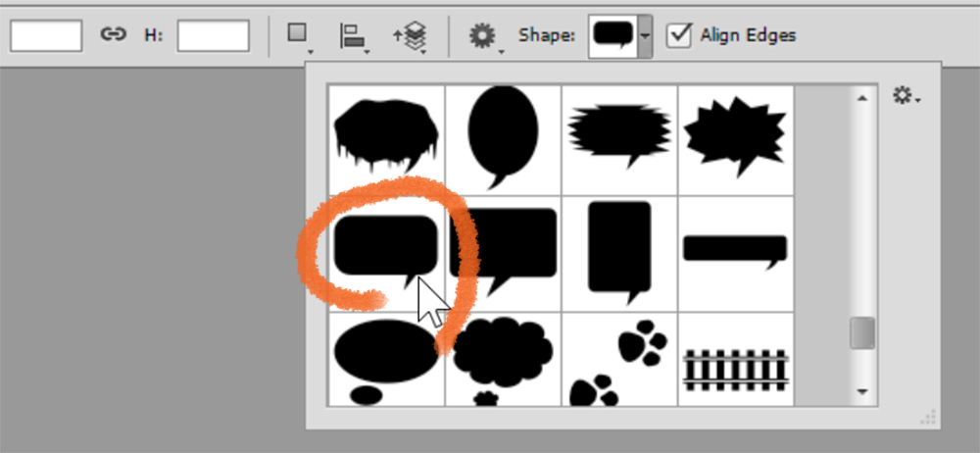
Task: Toggle the Align Edges checkbox
Action: [679, 35]
